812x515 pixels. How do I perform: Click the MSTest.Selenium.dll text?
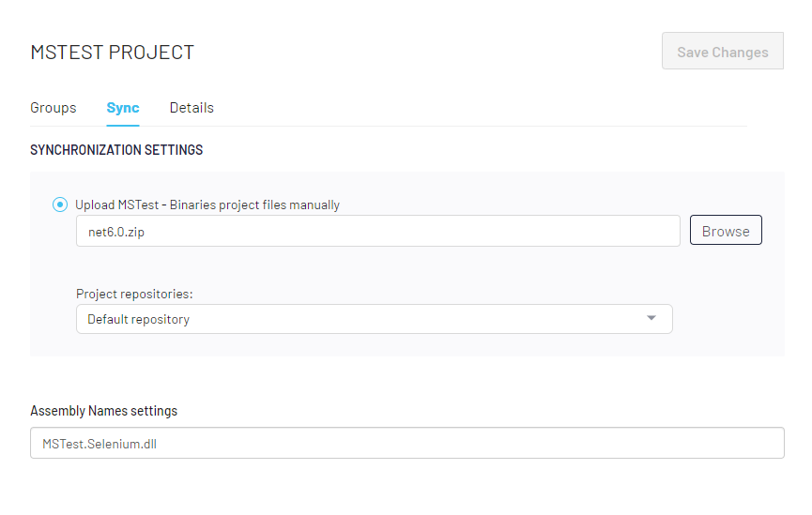pos(100,444)
